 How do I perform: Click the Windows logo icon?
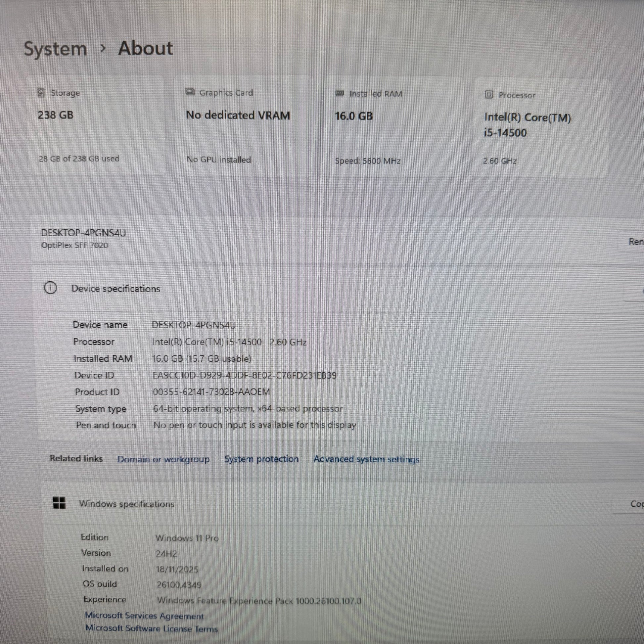59,503
